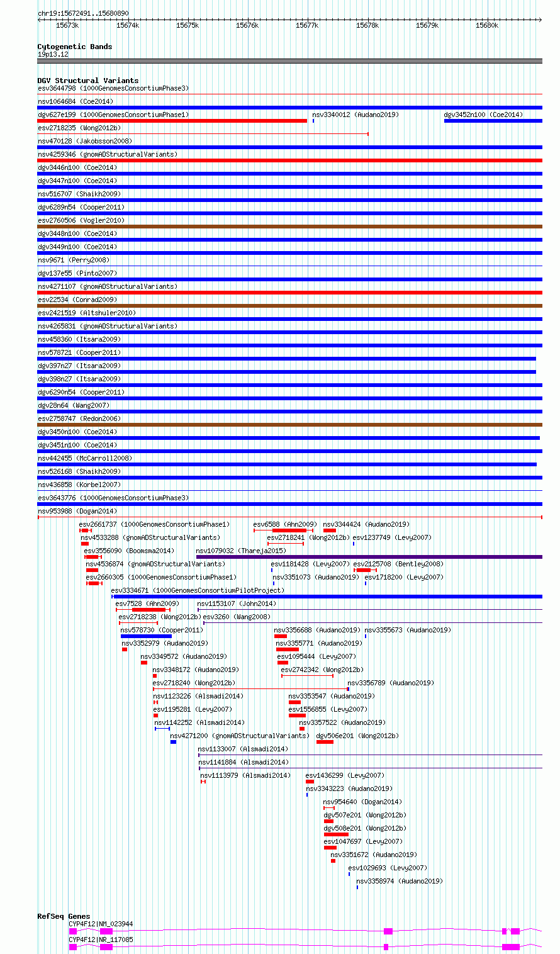Open variant dgv3452n100 (Coe2014)

click(483, 115)
